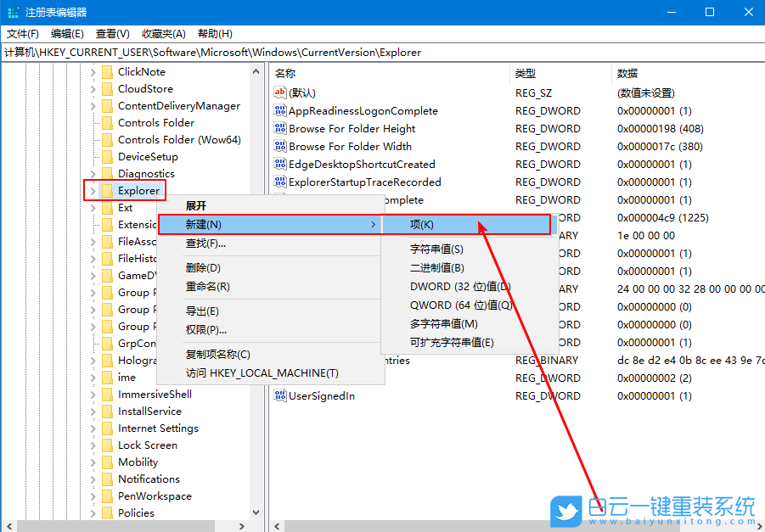Image resolution: width=765 pixels, height=532 pixels.
Task: Click the Browse For Folder Width DWORD icon
Action: click(x=281, y=146)
